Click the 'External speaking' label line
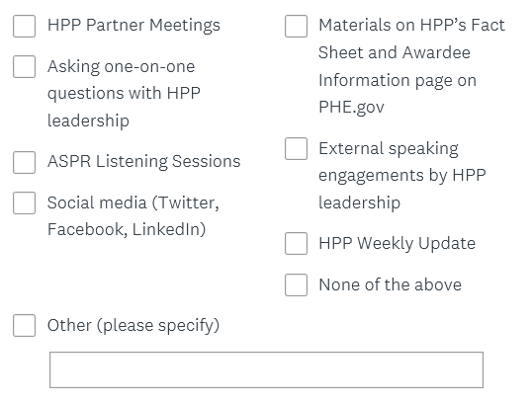532x404 pixels. coord(389,149)
